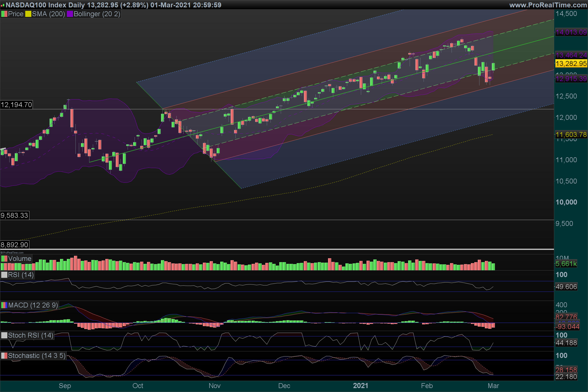Select the 12,194.70 horizontal level label
This screenshot has height=392, width=588.
[x=16, y=105]
